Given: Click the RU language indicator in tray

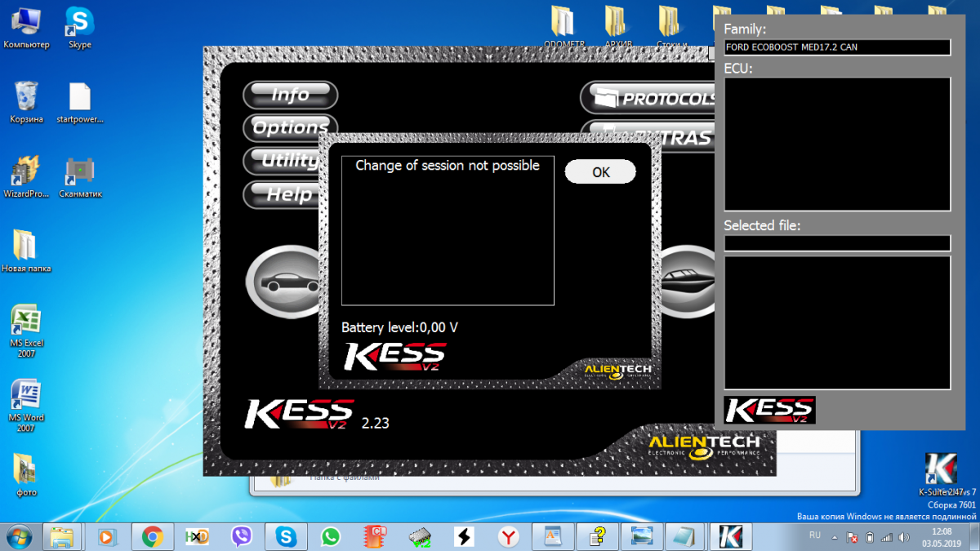Looking at the screenshot, I should pos(814,535).
